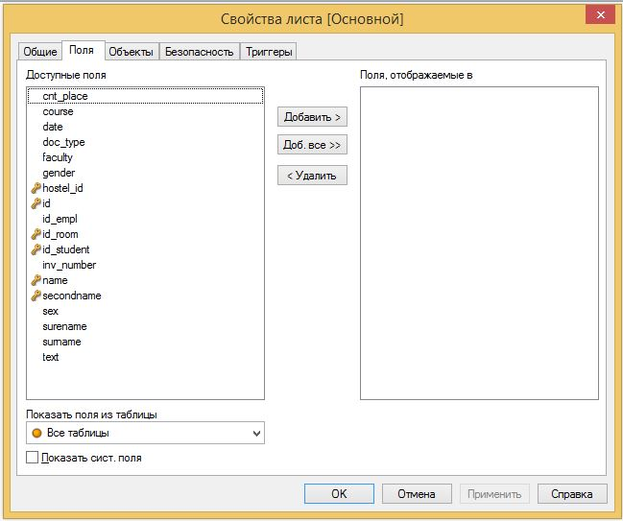Select cnt_place in available fields list

(x=65, y=96)
